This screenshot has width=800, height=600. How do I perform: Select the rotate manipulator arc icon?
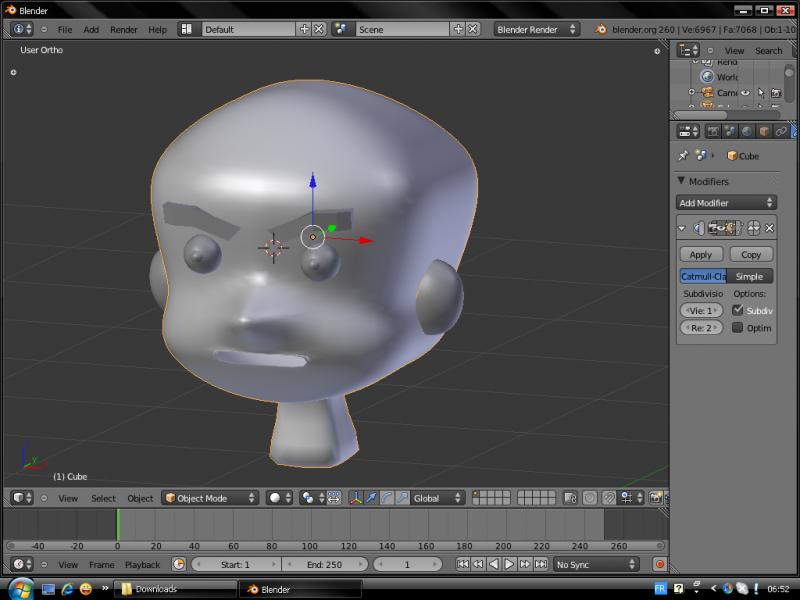tap(387, 497)
